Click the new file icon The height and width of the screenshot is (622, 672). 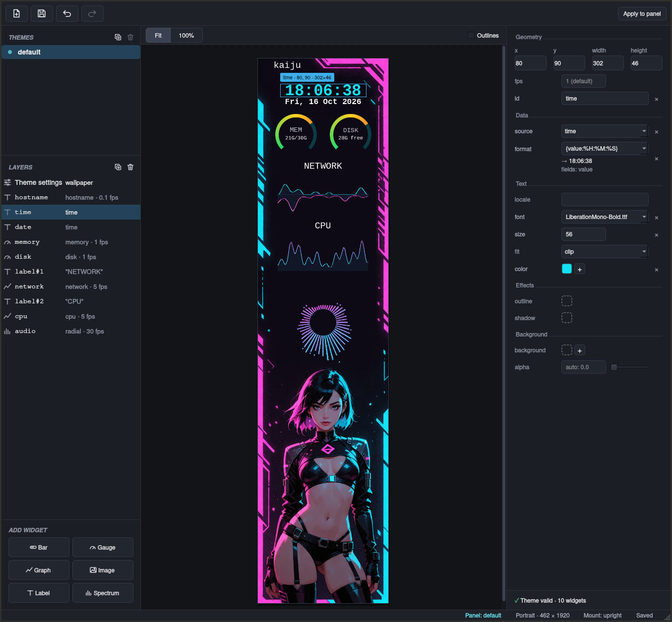coord(16,14)
